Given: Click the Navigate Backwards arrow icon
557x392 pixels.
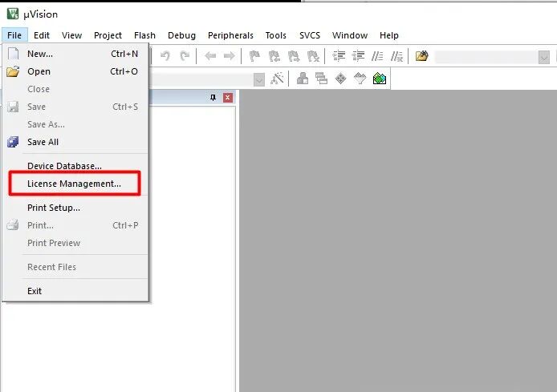Looking at the screenshot, I should 210,55.
